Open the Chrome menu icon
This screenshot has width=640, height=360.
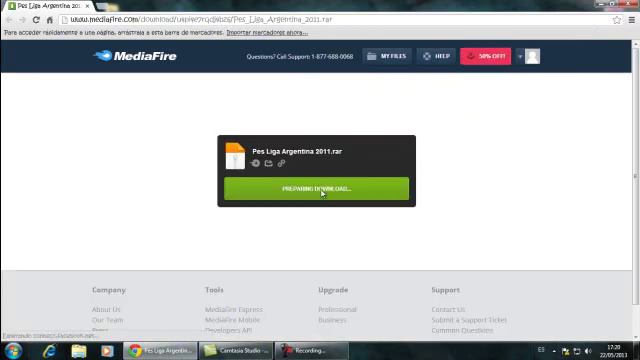point(632,20)
